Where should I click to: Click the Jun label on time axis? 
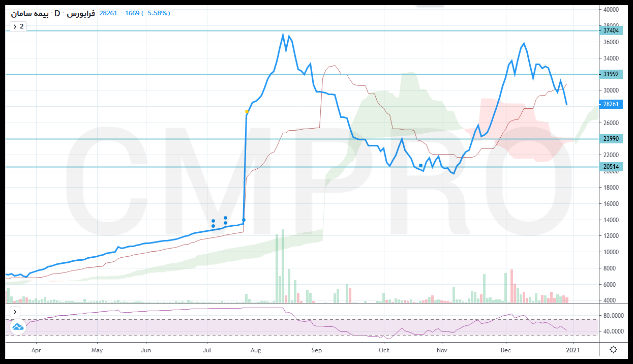146,350
